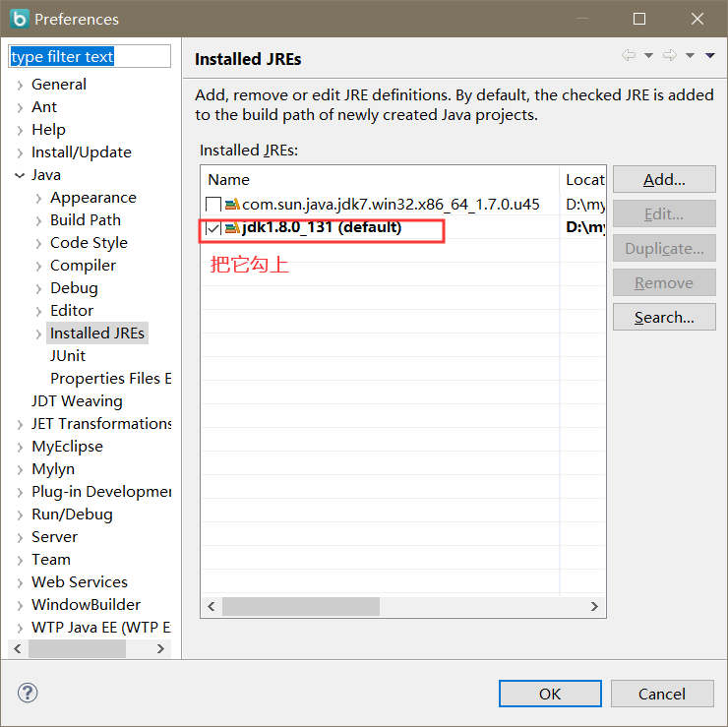This screenshot has height=727, width=728.
Task: Click the Search... button
Action: point(664,317)
